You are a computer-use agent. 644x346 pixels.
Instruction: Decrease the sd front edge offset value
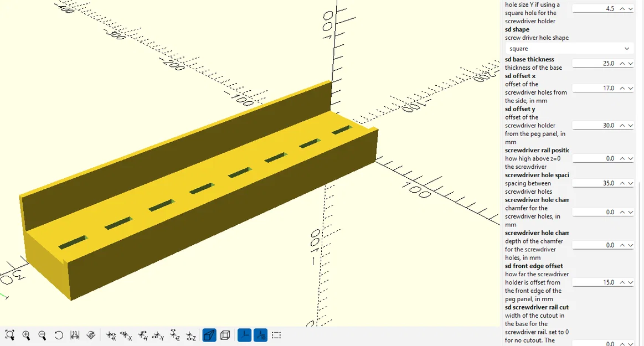[x=630, y=282]
